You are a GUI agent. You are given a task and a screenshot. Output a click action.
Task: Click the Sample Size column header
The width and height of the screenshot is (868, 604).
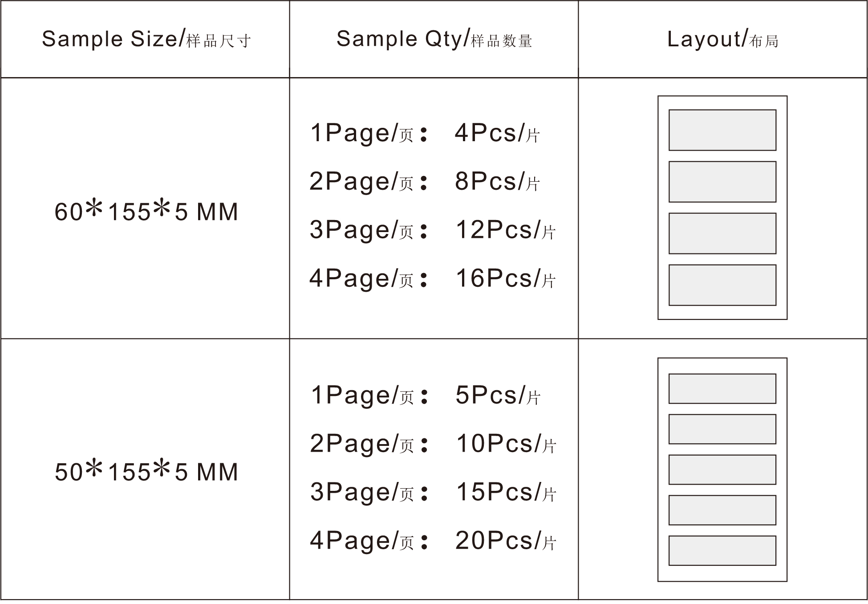coord(146,39)
